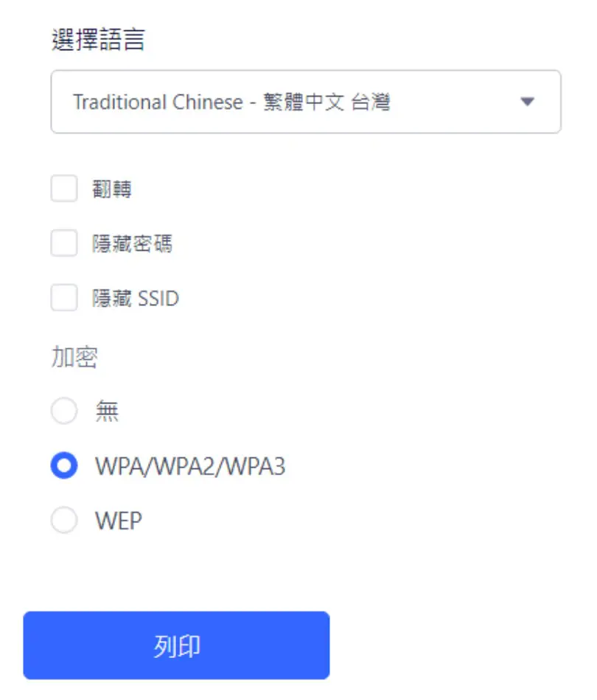This screenshot has height=700, width=597.
Task: Click the dropdown arrow beside Traditional Chinese
Action: tap(528, 102)
